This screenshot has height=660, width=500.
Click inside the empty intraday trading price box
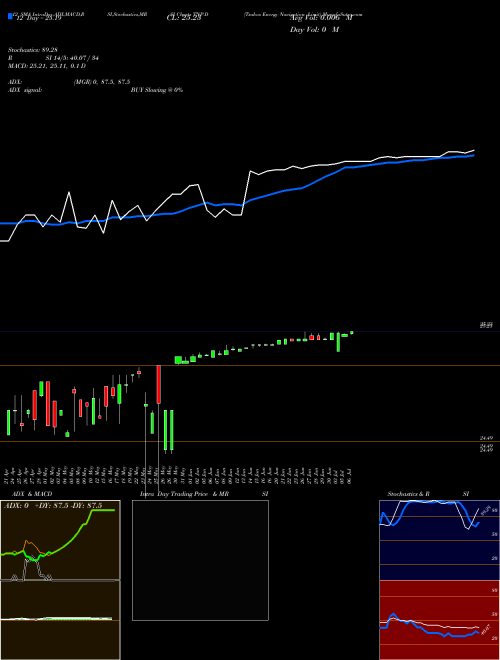[200, 560]
